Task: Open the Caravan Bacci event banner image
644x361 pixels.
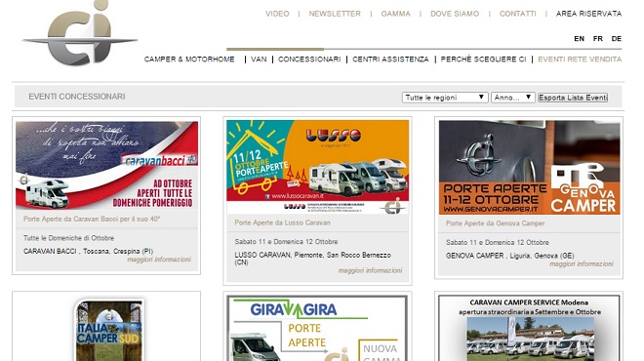Action: (106, 165)
